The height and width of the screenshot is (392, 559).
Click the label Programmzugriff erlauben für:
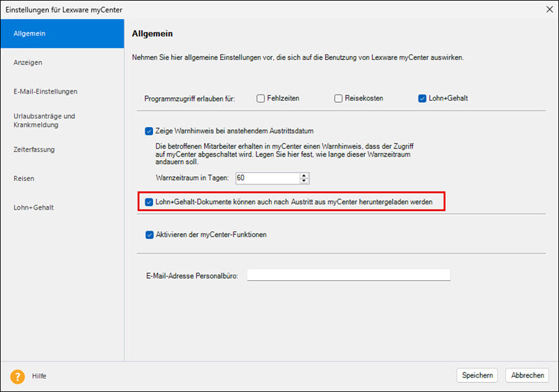coord(189,99)
